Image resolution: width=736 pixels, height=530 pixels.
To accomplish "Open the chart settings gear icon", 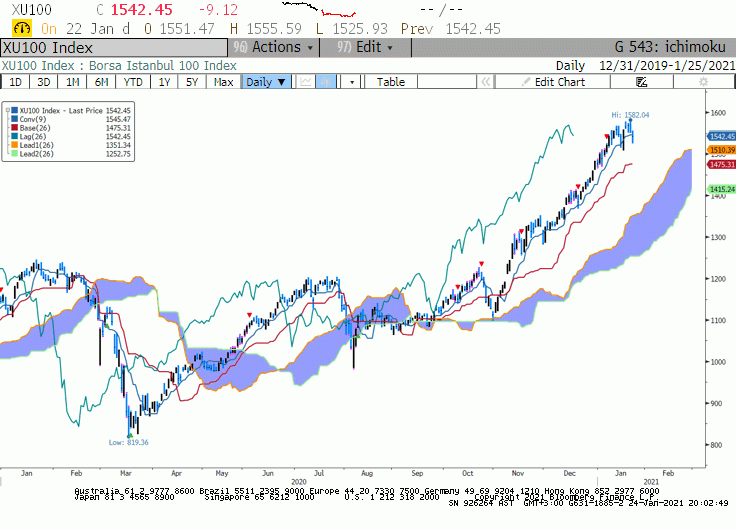I will (703, 82).
